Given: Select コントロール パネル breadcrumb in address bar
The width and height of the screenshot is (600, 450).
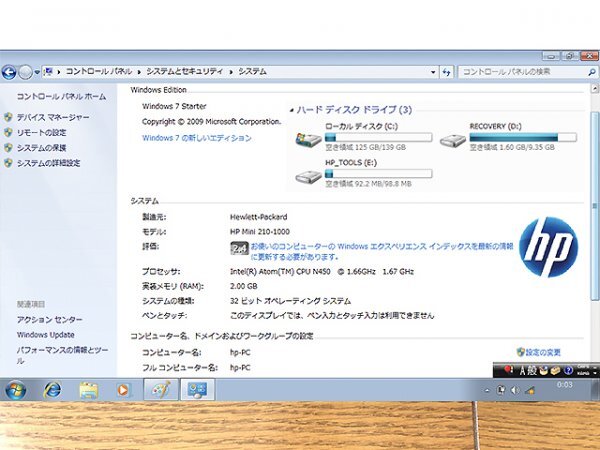Looking at the screenshot, I should (99, 72).
